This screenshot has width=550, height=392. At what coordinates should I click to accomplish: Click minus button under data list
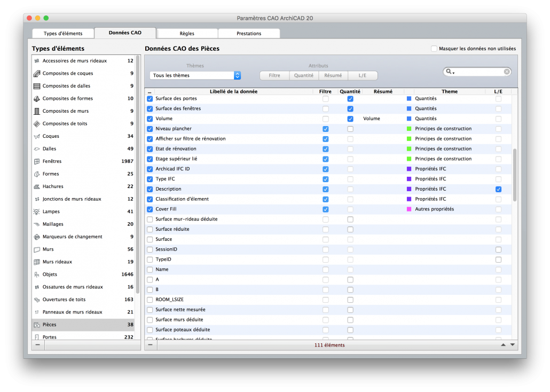coord(151,345)
